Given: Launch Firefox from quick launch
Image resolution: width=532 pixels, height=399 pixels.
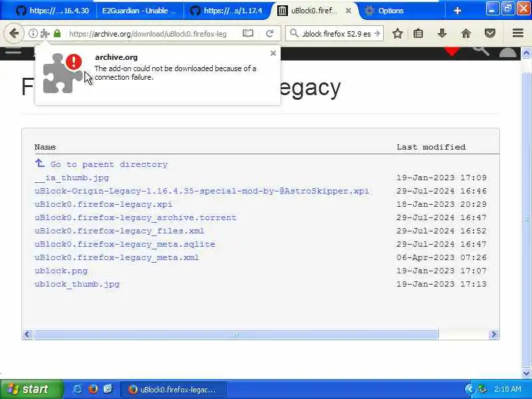Looking at the screenshot, I should click(92, 389).
